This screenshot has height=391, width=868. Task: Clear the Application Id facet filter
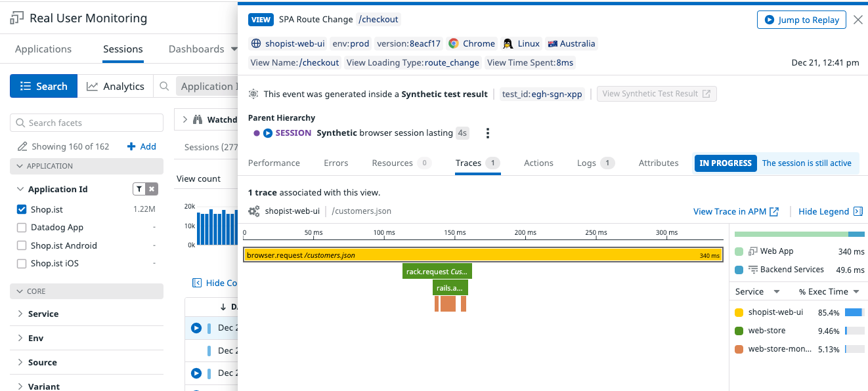coord(152,189)
